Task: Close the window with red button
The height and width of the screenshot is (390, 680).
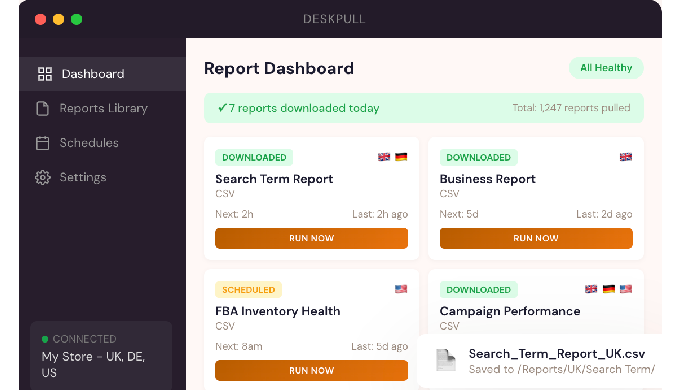Action: [41, 20]
